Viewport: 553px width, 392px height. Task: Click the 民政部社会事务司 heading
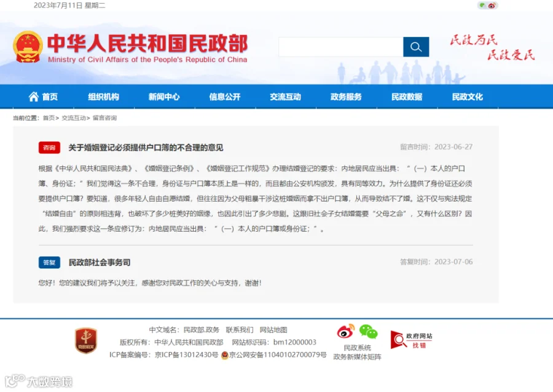100,262
